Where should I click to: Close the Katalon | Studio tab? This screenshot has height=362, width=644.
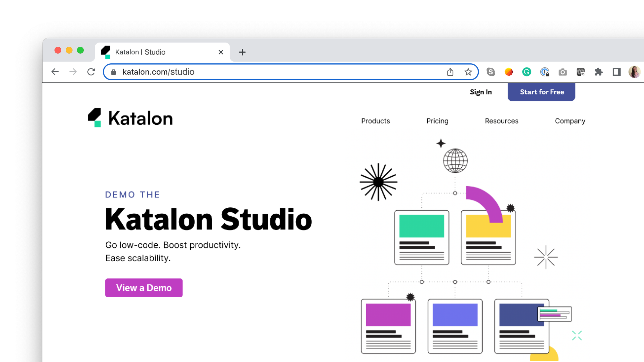(x=221, y=52)
